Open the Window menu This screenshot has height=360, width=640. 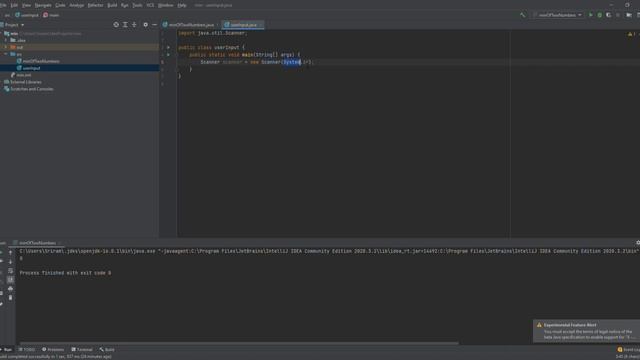pyautogui.click(x=166, y=5)
